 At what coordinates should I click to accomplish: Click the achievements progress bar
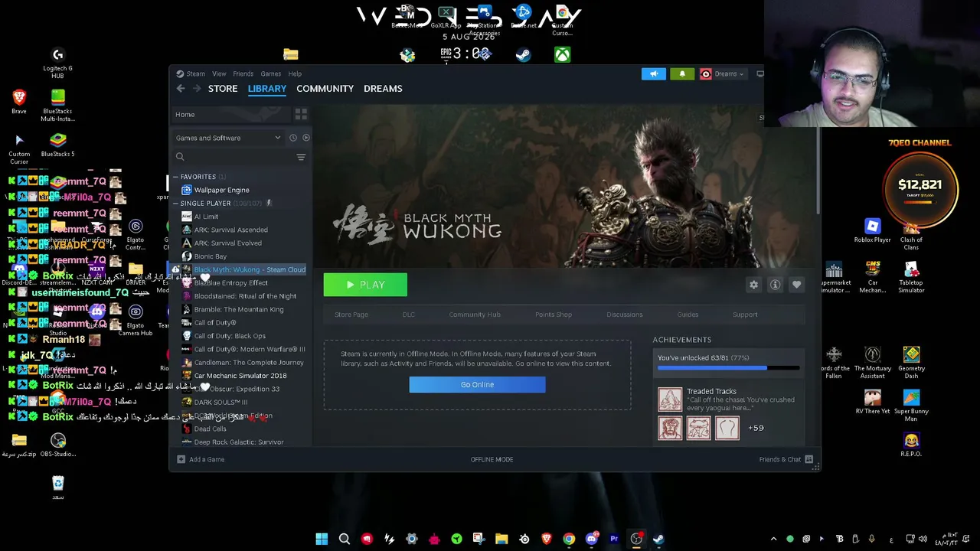click(x=728, y=368)
